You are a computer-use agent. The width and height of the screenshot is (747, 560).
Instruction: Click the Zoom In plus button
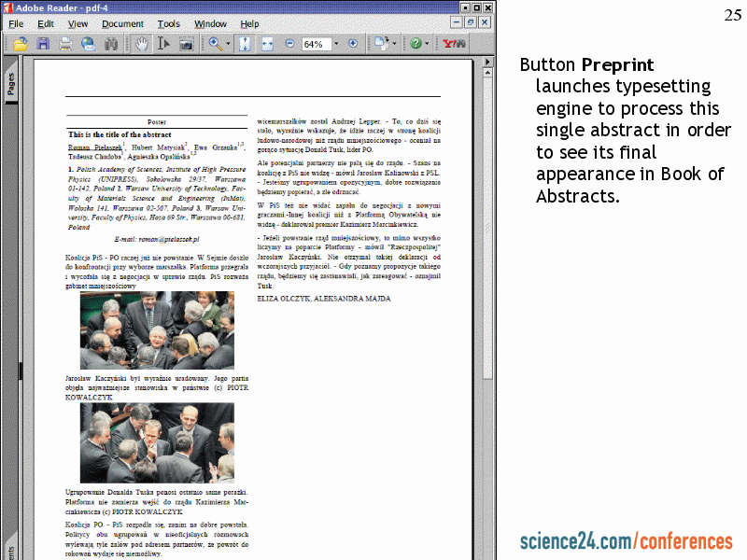(353, 44)
